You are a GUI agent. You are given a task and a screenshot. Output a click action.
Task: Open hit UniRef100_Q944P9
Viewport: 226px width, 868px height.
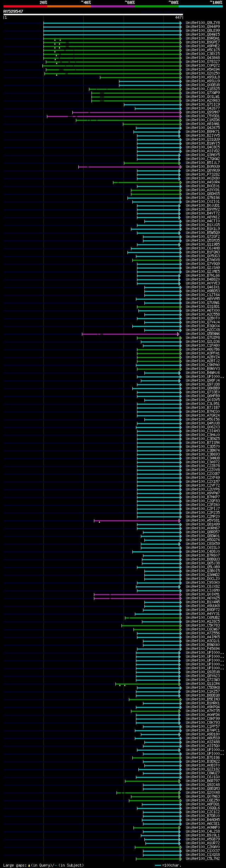coord(203,27)
